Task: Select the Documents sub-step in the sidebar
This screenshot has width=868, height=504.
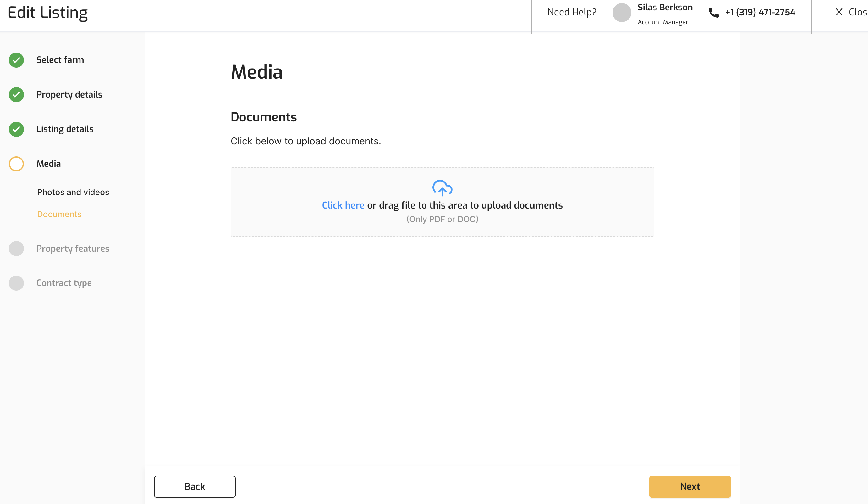Action: pos(59,215)
